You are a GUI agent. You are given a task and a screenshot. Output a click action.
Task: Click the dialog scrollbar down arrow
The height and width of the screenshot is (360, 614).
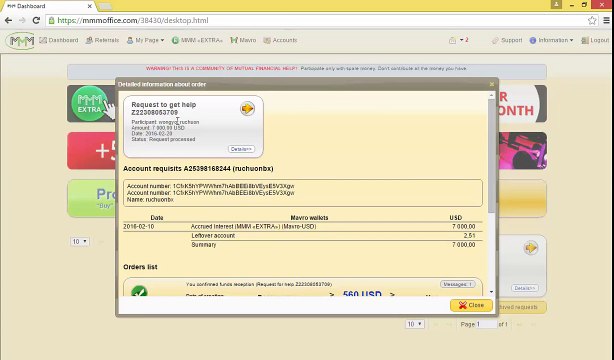[x=491, y=292]
